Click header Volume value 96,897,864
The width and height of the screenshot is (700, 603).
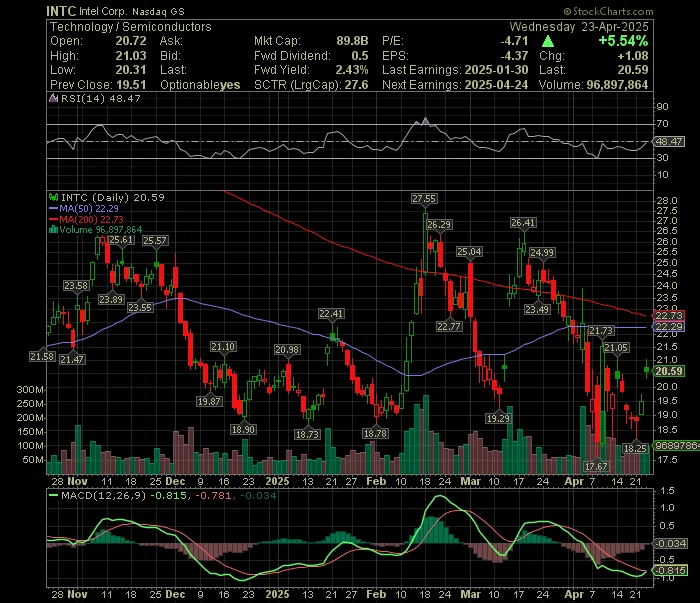coord(617,85)
